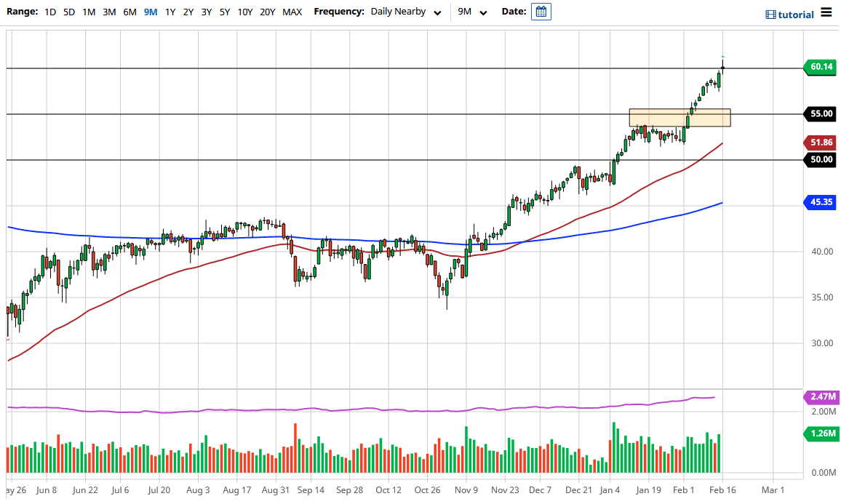This screenshot has width=841, height=504.
Task: Expand the Daily Nearby frequency dropdown
Action: (x=405, y=12)
